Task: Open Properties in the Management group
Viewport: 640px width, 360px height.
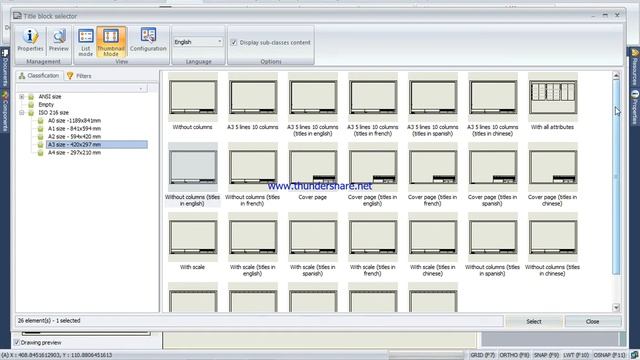Action: pos(30,40)
